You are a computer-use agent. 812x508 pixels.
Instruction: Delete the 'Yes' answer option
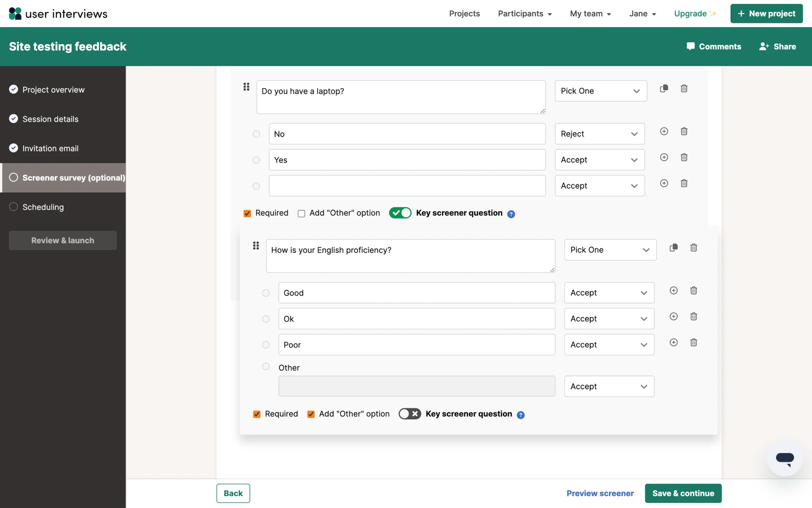pos(684,157)
